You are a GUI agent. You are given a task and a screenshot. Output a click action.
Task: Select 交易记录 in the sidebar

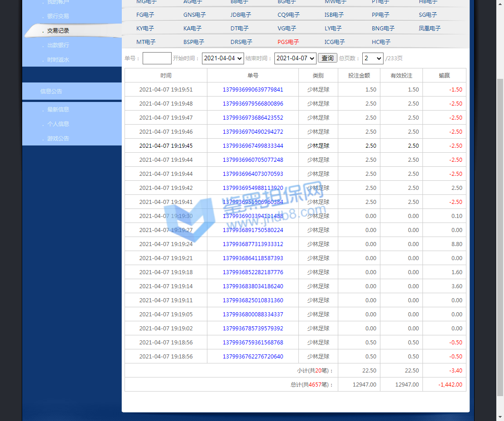[58, 31]
